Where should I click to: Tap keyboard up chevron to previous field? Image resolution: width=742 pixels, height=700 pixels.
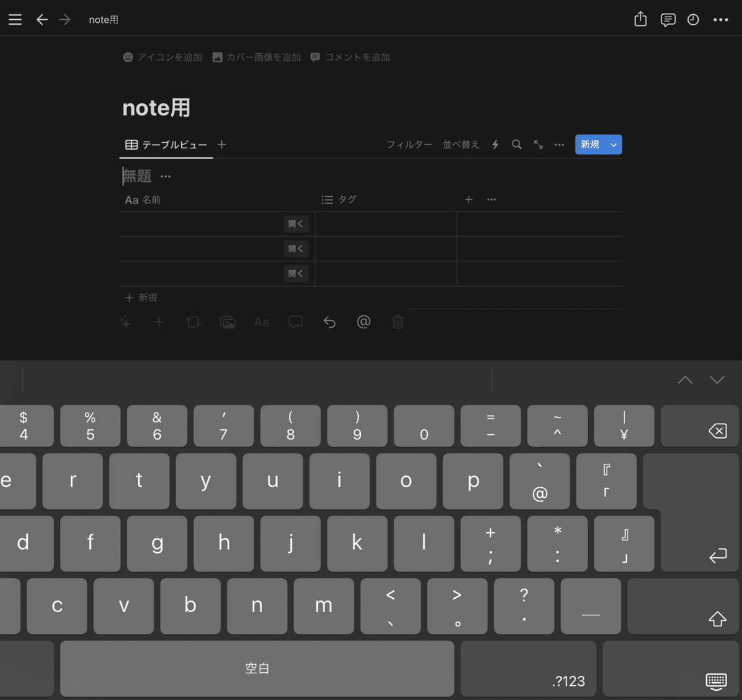pyautogui.click(x=685, y=380)
